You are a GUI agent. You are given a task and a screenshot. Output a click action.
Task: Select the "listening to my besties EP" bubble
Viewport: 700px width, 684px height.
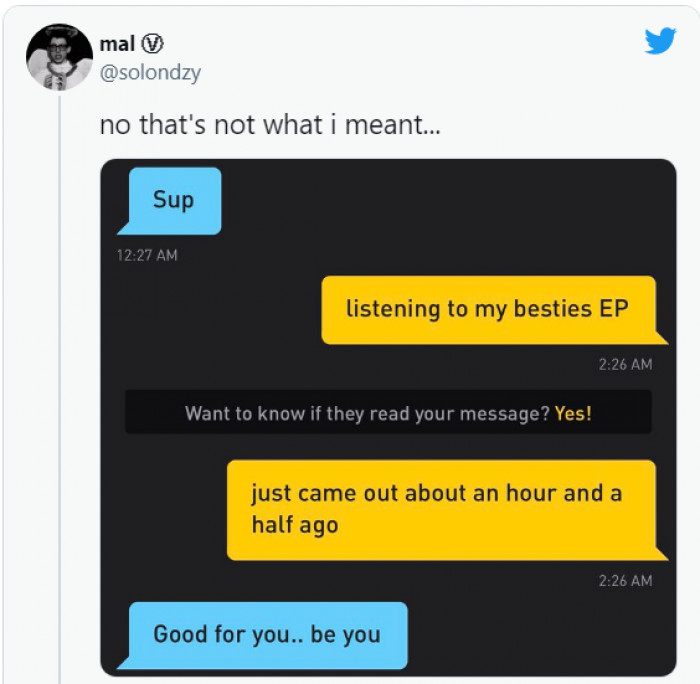tap(487, 309)
